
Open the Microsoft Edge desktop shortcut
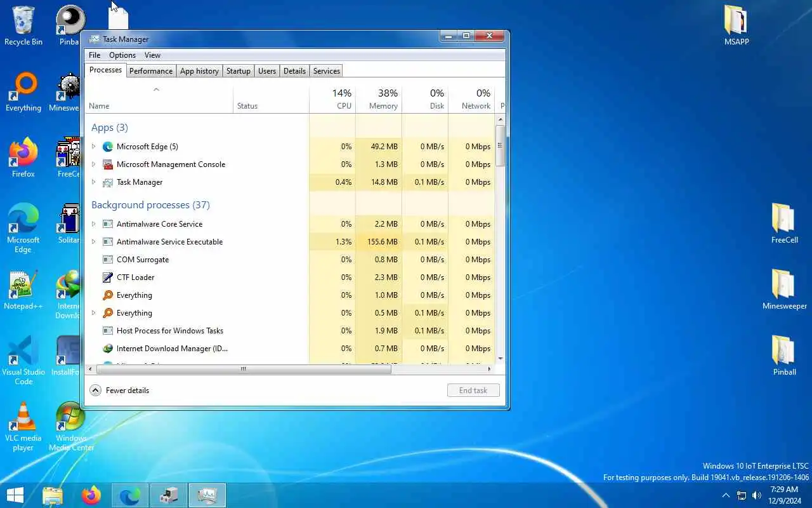[x=23, y=229]
